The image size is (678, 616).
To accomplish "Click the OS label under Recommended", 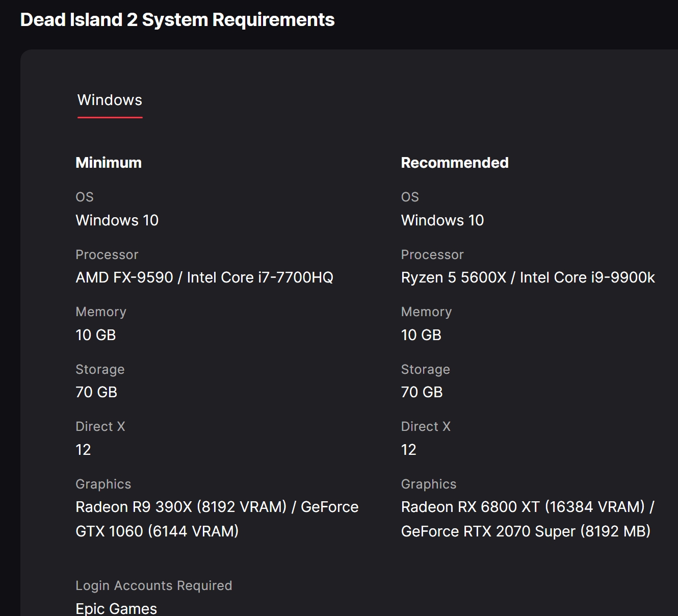I will 410,197.
